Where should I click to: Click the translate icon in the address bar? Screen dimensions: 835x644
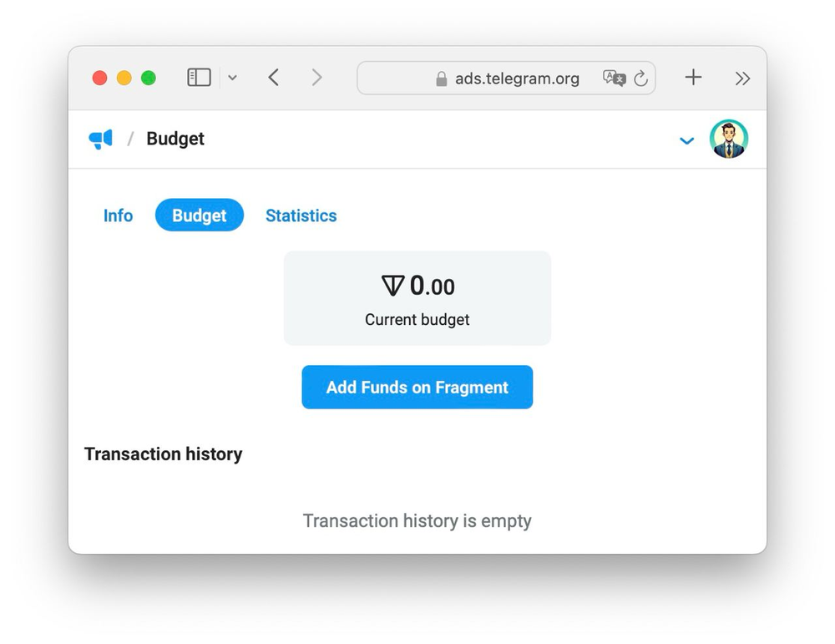(615, 78)
